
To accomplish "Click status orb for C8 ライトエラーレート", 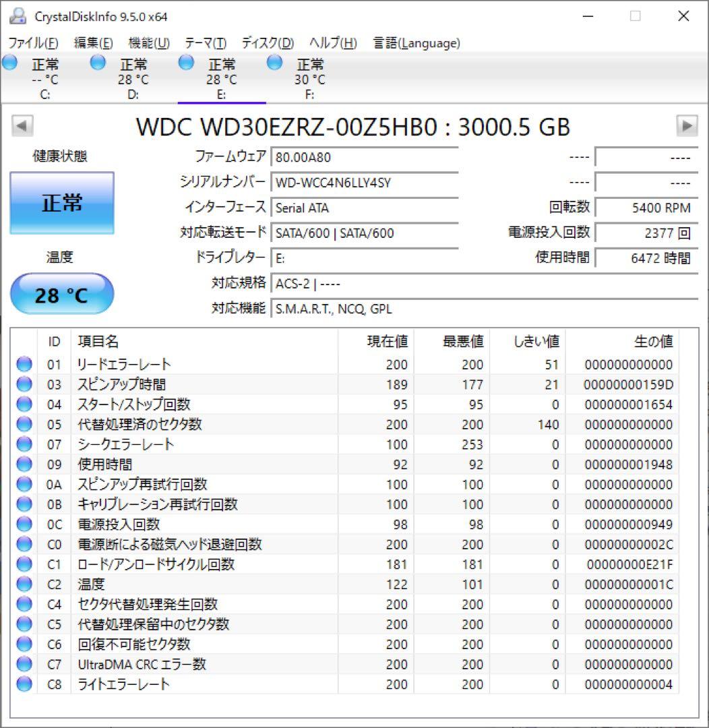I will click(24, 684).
